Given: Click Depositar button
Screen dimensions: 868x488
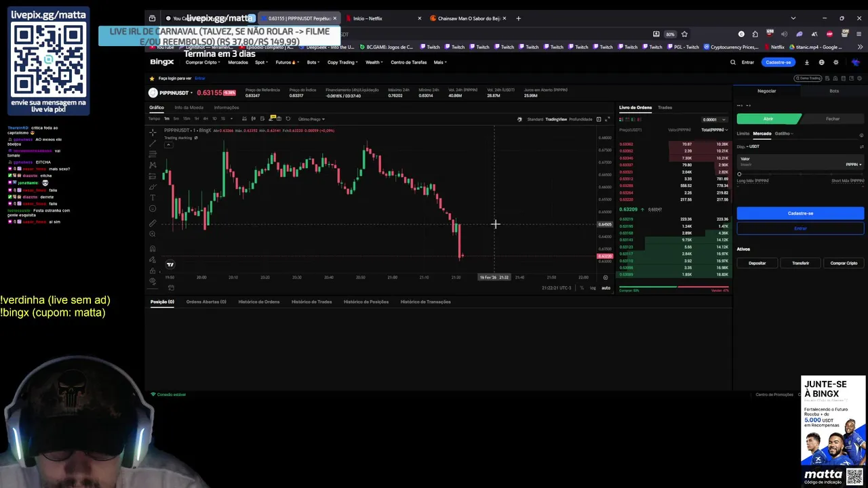Looking at the screenshot, I should coord(757,263).
